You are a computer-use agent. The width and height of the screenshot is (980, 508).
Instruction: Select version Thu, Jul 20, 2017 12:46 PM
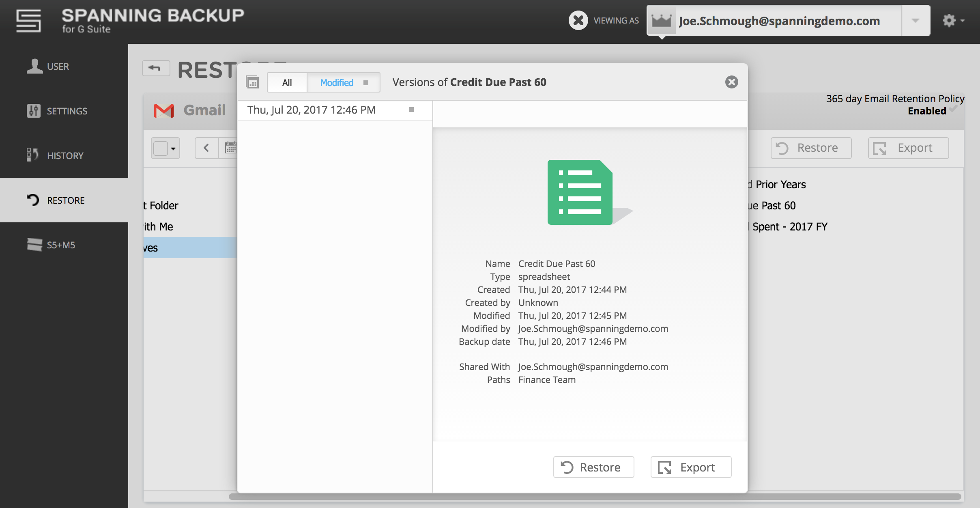coord(335,110)
